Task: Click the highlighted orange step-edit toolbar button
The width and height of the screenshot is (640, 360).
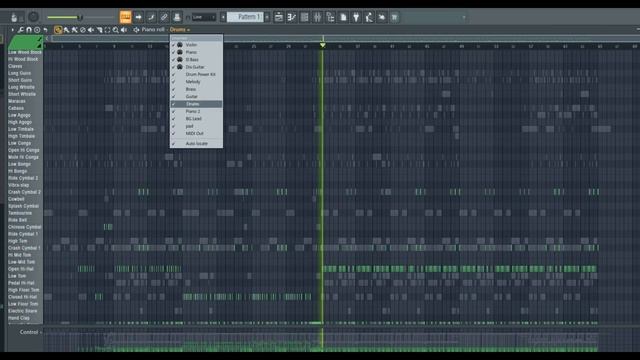Action: [125, 17]
